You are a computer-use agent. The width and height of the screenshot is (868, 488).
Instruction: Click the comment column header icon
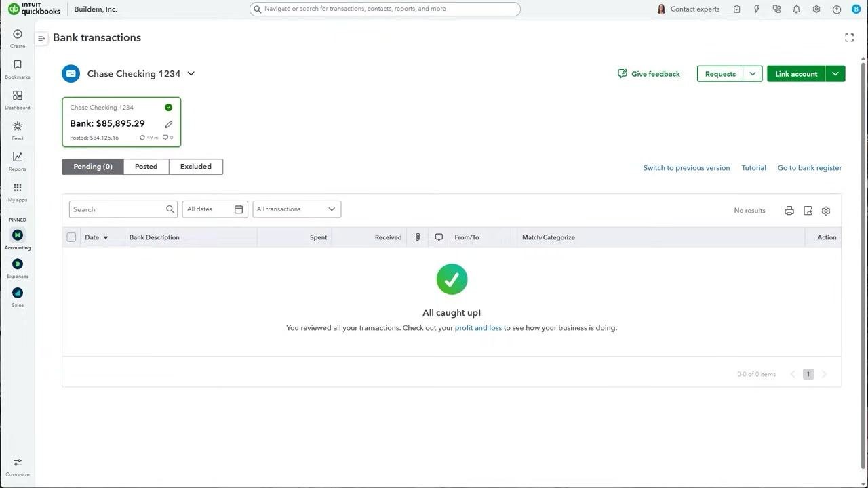coord(439,237)
